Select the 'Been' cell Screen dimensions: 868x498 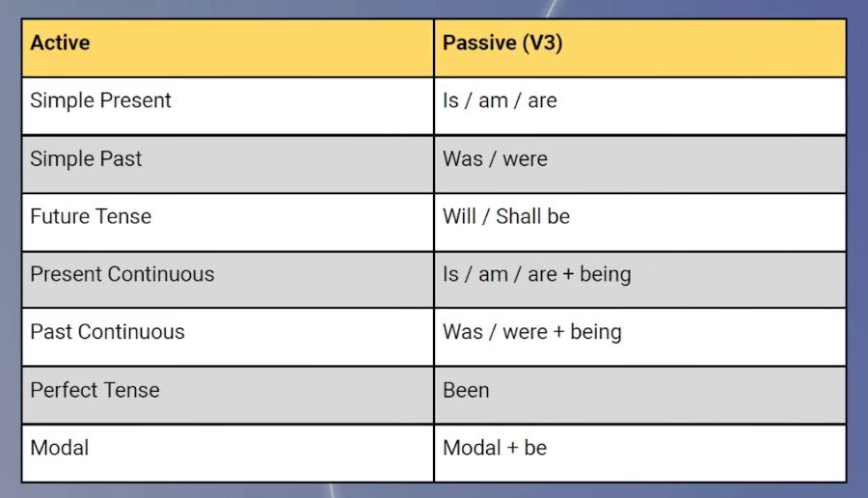(x=639, y=395)
